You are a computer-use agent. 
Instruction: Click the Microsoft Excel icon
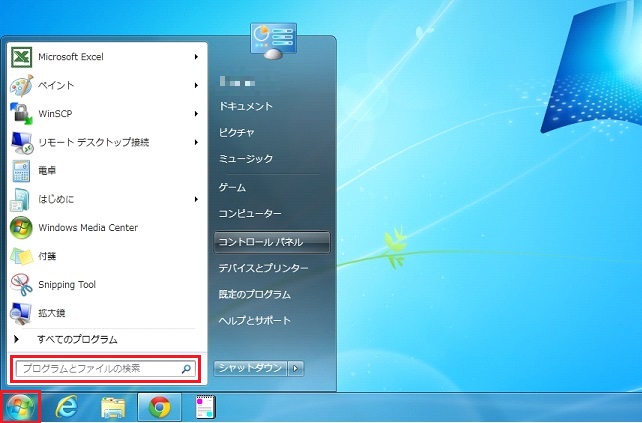tap(21, 57)
